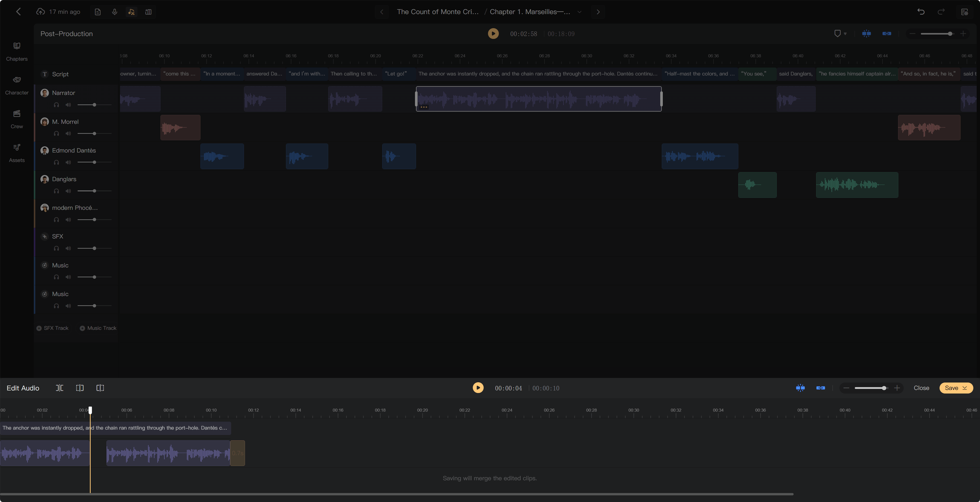
Task: Open The Count of Monte Cristo breadcrumb
Action: (438, 12)
